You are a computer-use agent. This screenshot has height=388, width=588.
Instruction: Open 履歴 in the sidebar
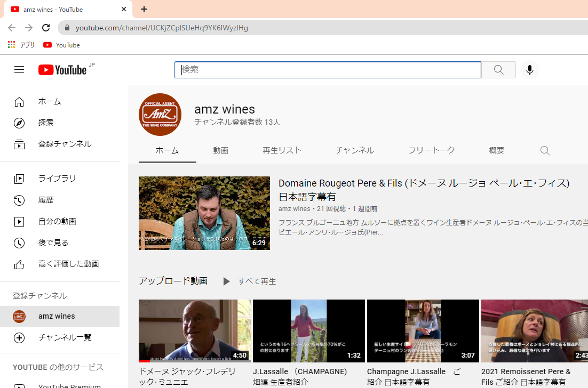click(x=60, y=200)
